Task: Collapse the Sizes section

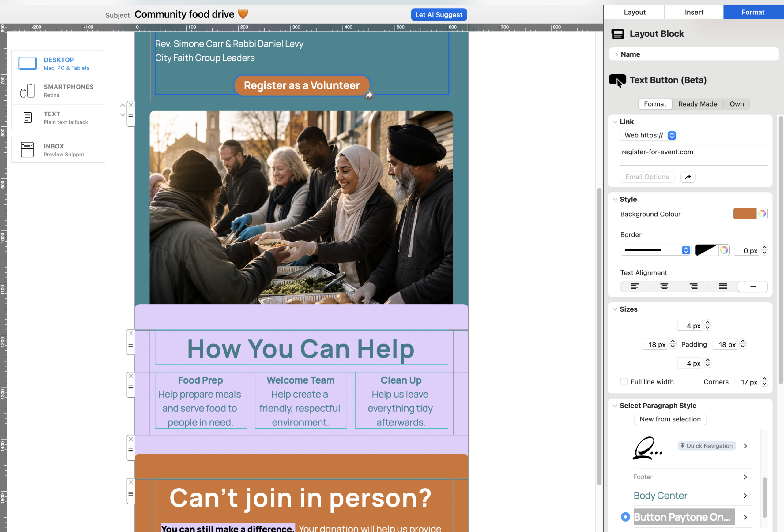Action: point(615,309)
